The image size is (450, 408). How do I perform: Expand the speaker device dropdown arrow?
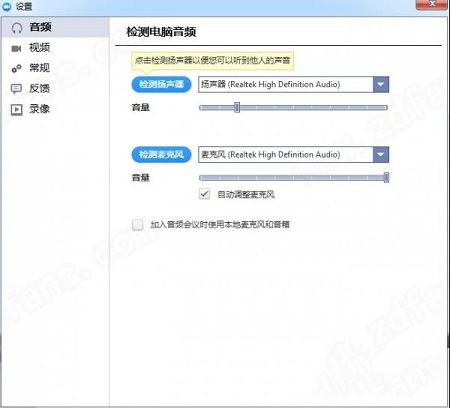pos(381,84)
